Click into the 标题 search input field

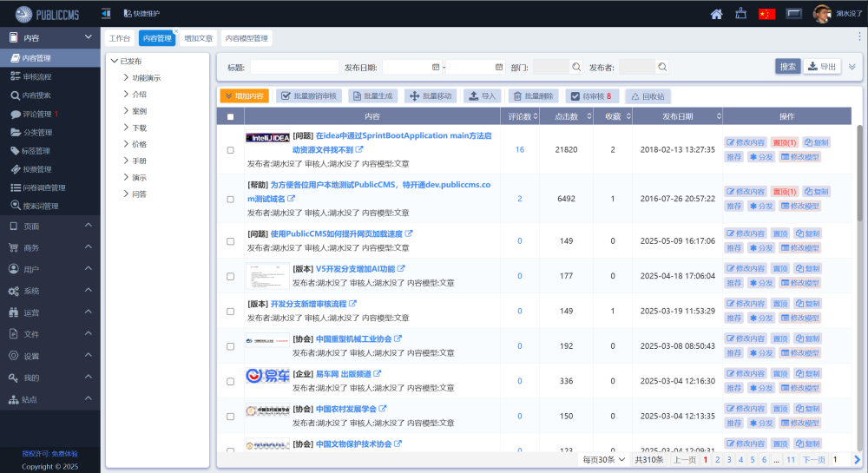294,67
